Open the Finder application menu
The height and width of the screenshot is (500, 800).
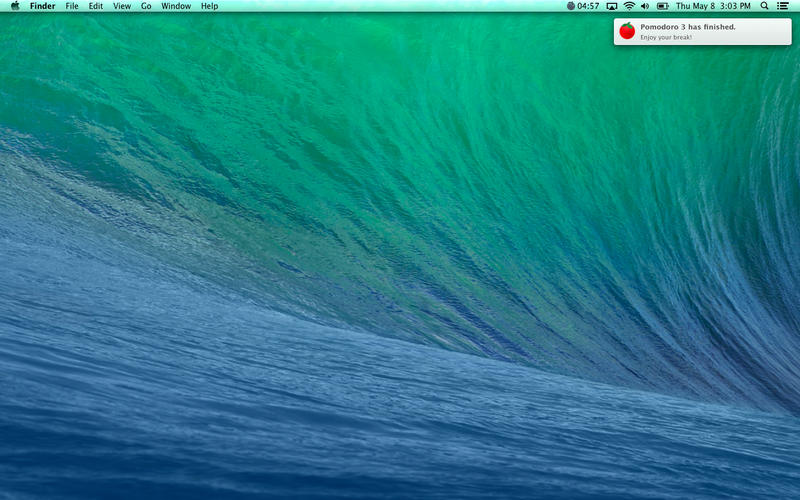click(42, 6)
